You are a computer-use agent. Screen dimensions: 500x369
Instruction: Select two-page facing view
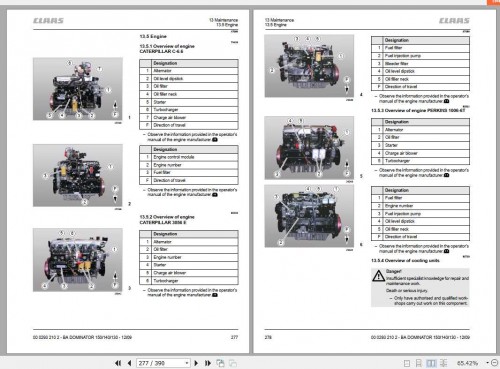[x=431, y=363]
